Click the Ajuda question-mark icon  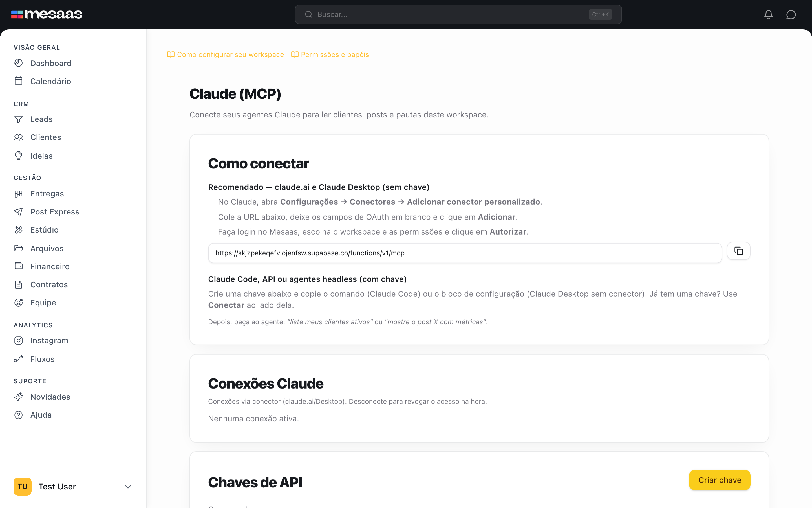(18, 415)
